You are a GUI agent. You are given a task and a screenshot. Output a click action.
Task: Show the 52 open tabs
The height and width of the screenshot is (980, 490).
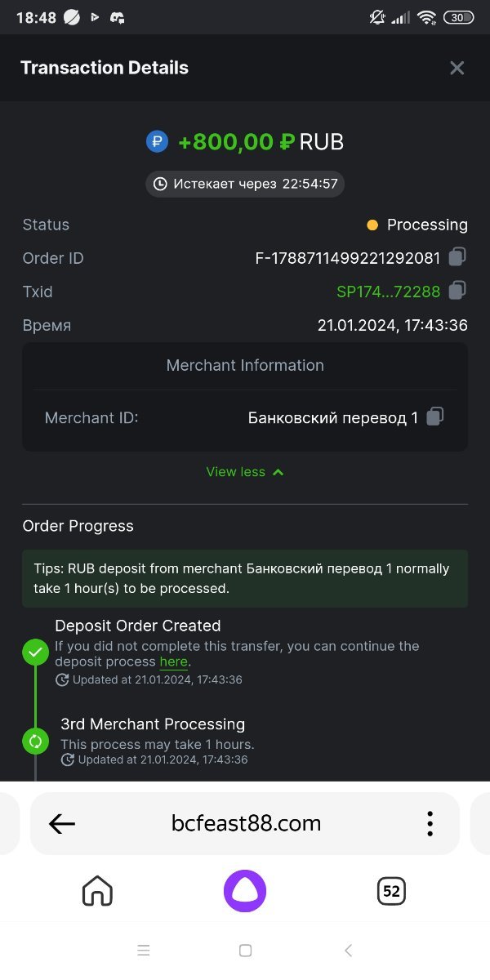tap(391, 891)
